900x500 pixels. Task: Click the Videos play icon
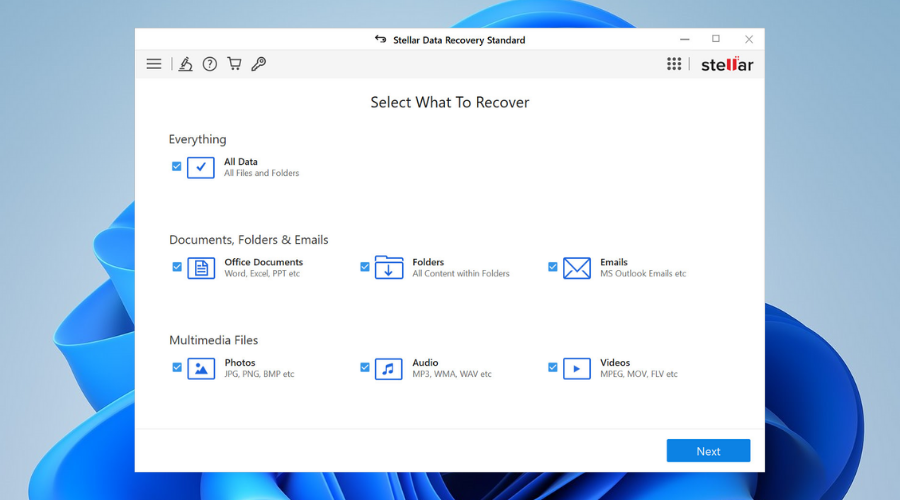point(577,368)
